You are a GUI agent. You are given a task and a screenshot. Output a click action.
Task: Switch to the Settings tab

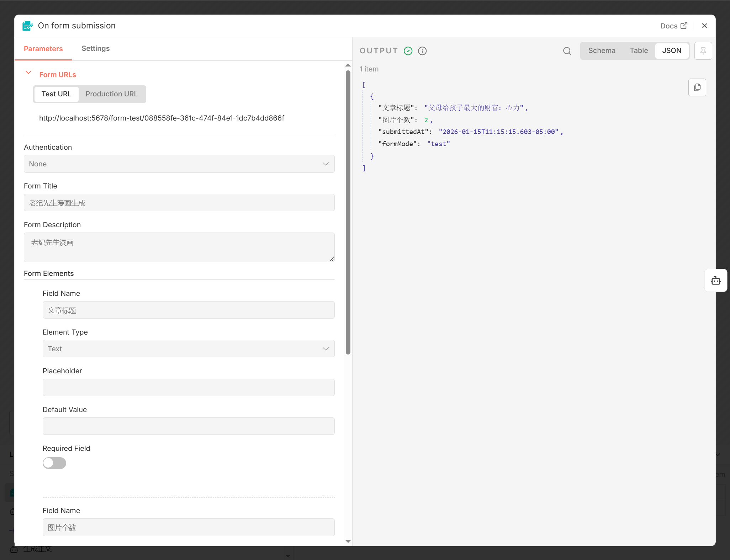tap(95, 48)
